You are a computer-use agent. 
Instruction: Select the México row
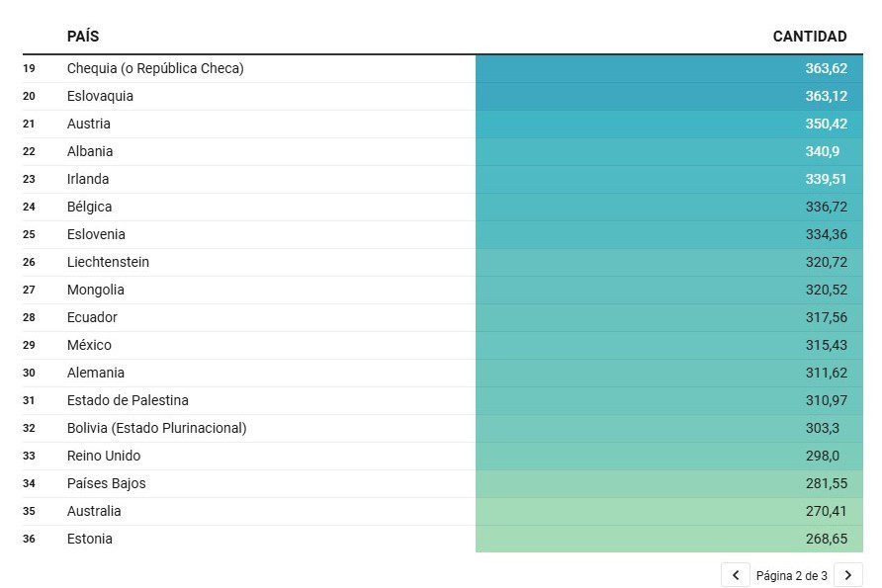(x=89, y=345)
